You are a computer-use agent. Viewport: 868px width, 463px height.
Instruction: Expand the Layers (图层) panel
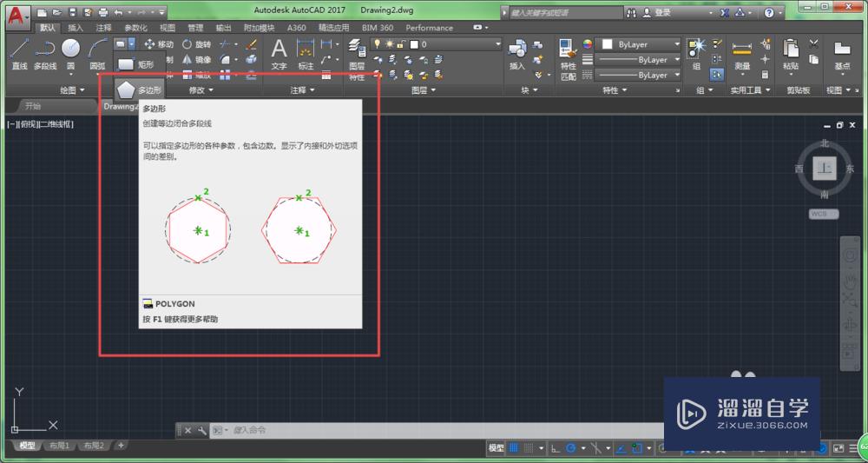coord(424,90)
